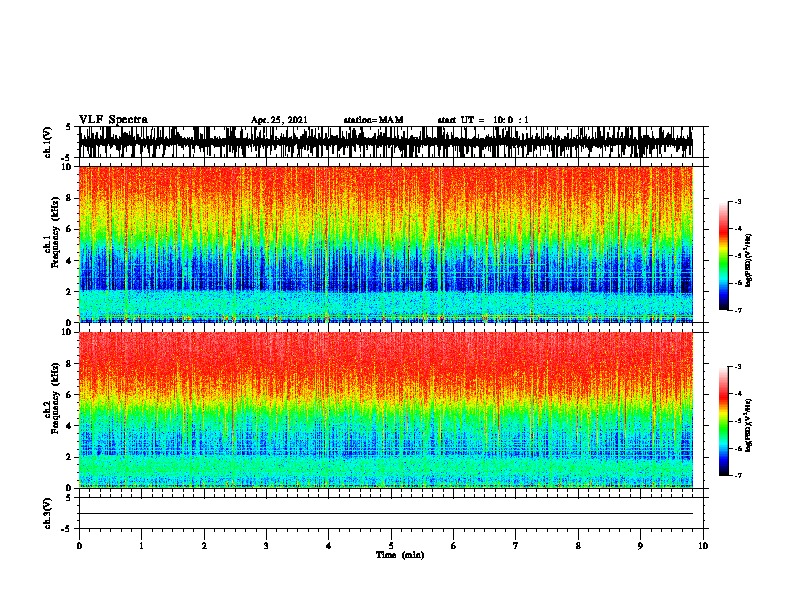The width and height of the screenshot is (792, 612).
Task: Click the "8" tick on the time axis
Action: [578, 546]
